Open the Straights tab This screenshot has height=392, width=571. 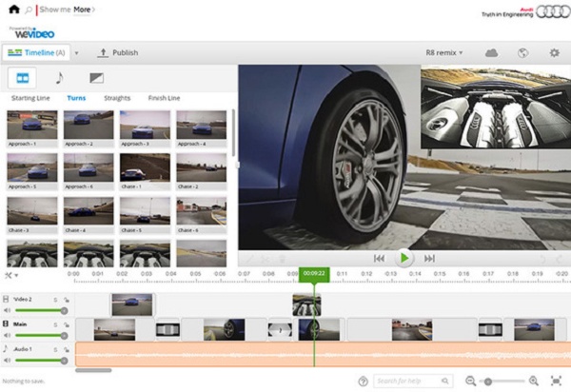(x=117, y=98)
